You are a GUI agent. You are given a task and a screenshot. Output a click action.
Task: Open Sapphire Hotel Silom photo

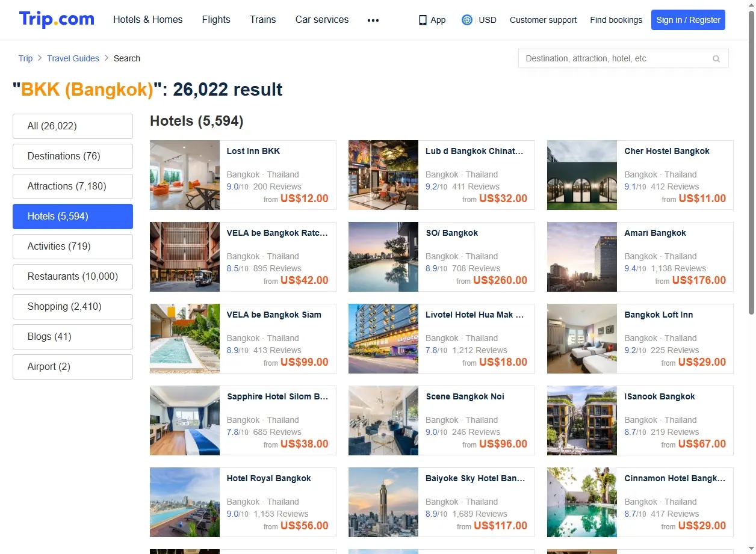click(185, 420)
